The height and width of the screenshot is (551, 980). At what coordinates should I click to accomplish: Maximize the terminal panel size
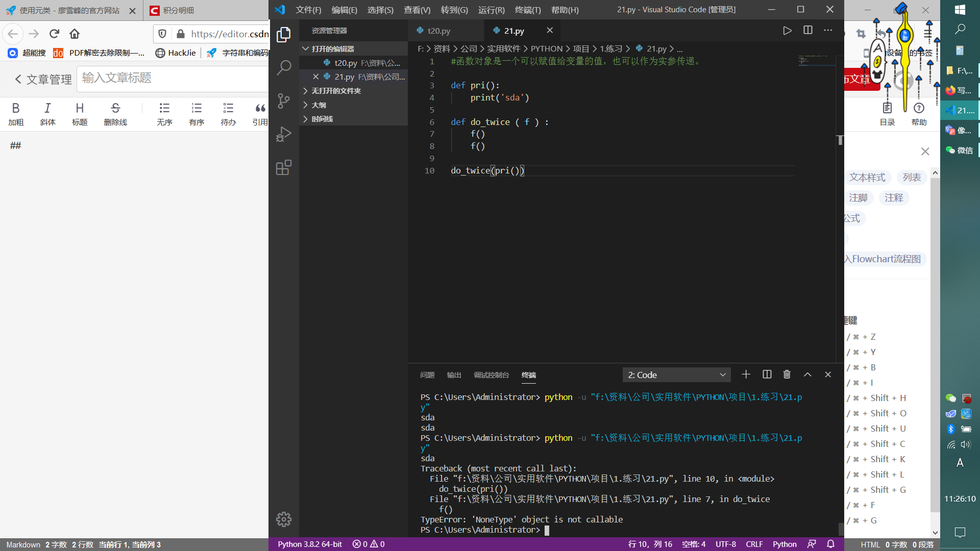(x=807, y=374)
